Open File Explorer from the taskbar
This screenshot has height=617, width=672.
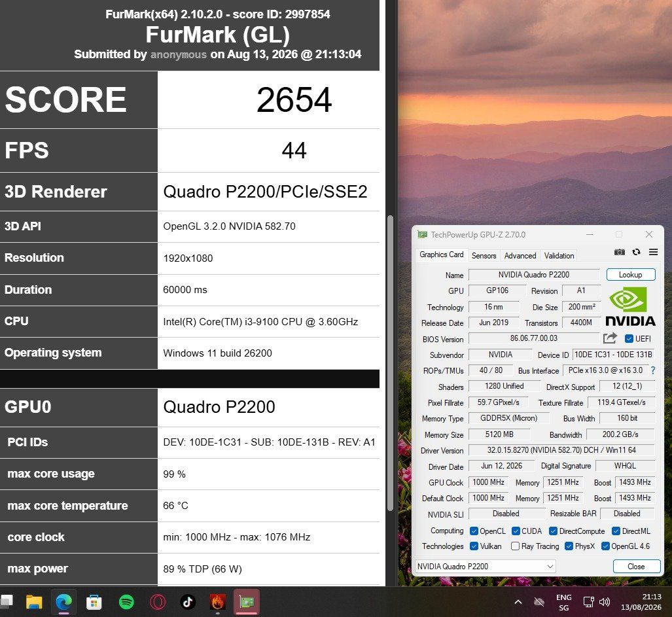tap(34, 602)
